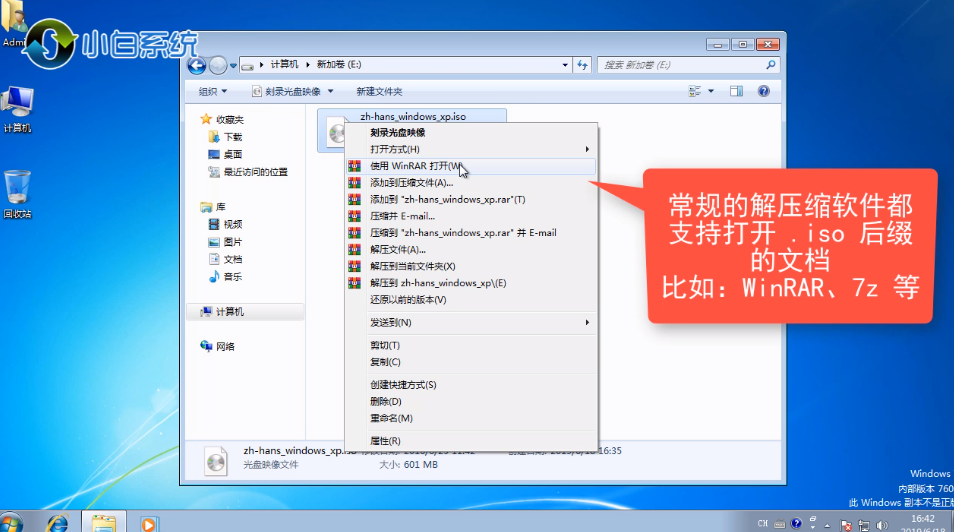Extract to zh-hans_windows_xp\(E) folder entry
Image resolution: width=954 pixels, height=532 pixels.
tap(470, 283)
